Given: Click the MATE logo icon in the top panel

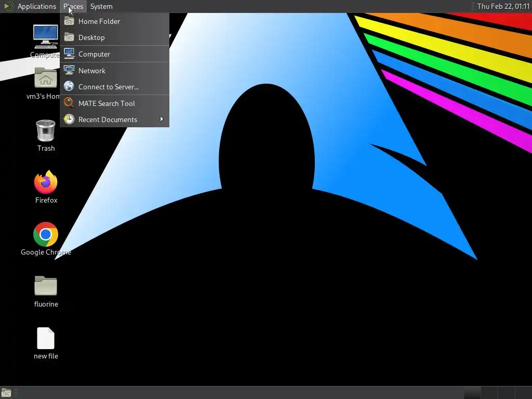Looking at the screenshot, I should (x=8, y=6).
